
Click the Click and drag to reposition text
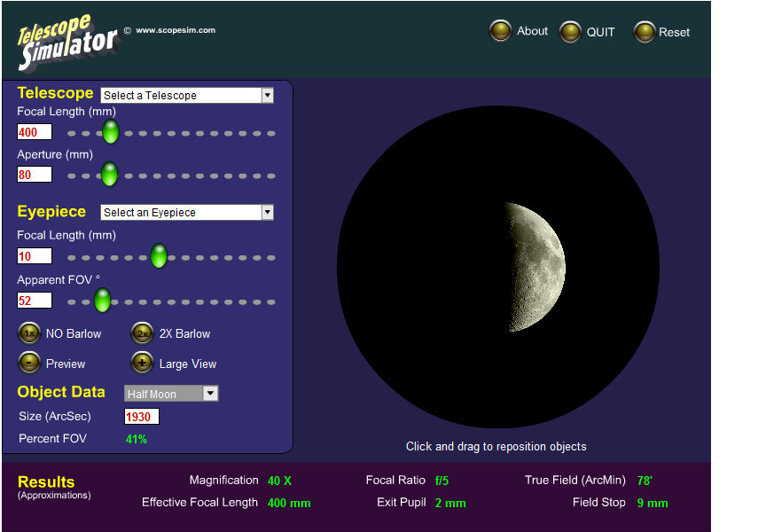[x=496, y=447]
